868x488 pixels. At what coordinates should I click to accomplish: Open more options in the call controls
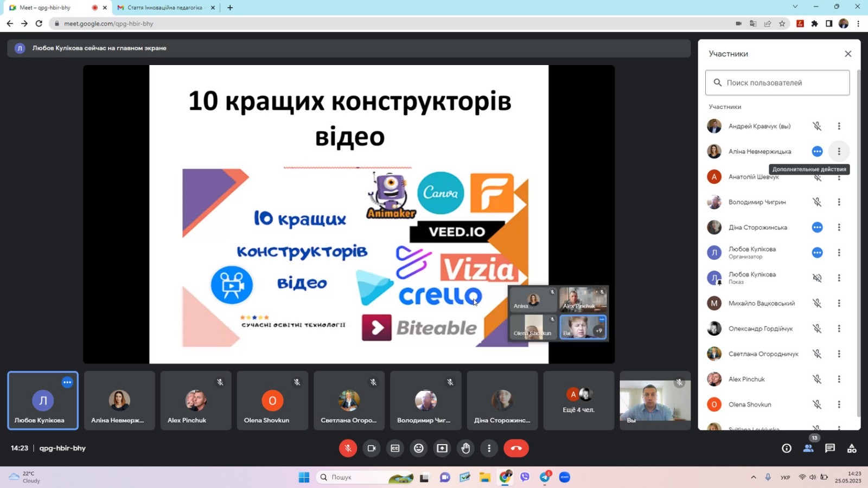click(489, 448)
